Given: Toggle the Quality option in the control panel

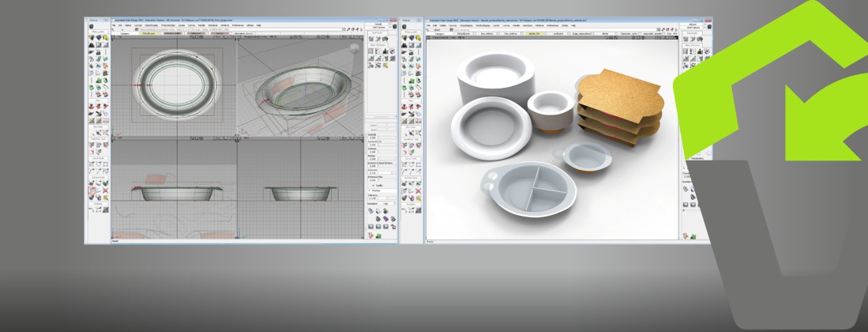Looking at the screenshot, I should [373, 185].
